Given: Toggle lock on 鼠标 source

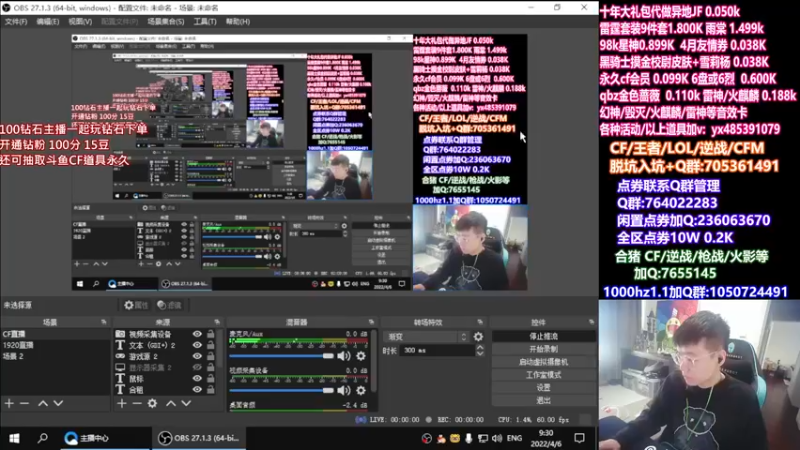Looking at the screenshot, I should (210, 379).
